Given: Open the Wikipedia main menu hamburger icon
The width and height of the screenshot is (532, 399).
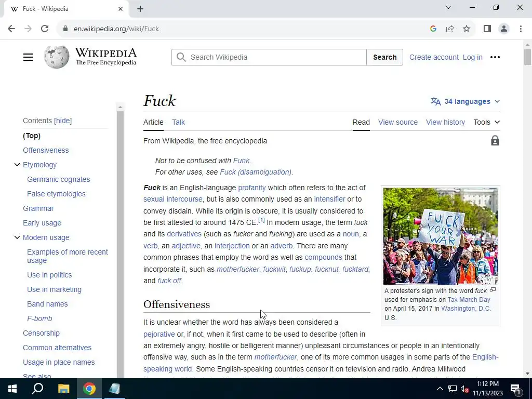Looking at the screenshot, I should click(x=28, y=57).
